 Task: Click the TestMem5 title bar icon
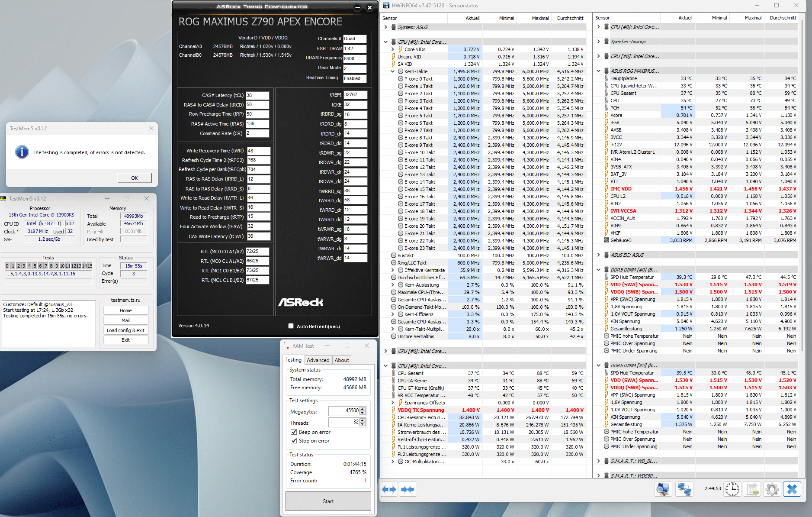(4, 198)
